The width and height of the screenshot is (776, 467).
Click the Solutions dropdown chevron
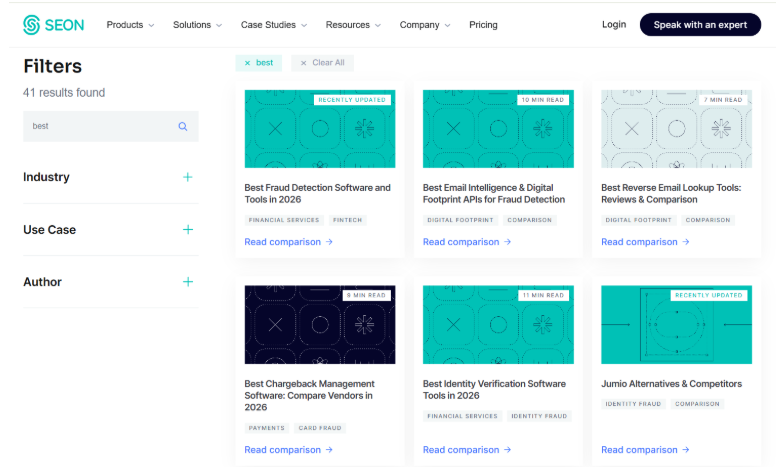click(x=219, y=25)
